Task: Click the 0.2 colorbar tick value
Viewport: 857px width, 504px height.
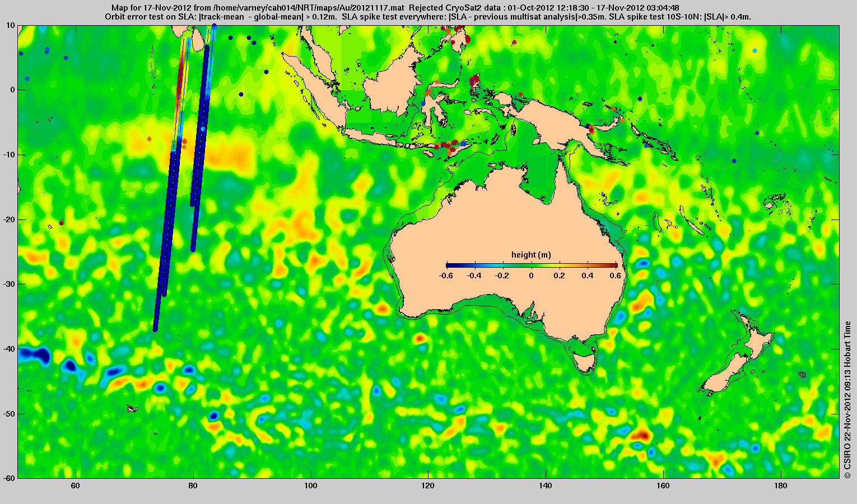Action: click(x=560, y=276)
